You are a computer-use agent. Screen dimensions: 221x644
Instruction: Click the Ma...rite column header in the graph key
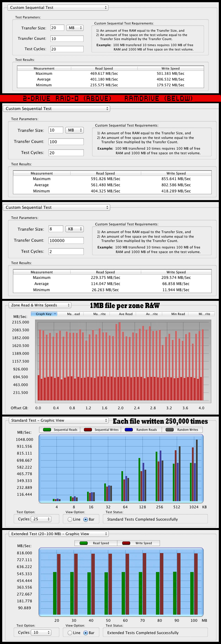coord(99,314)
